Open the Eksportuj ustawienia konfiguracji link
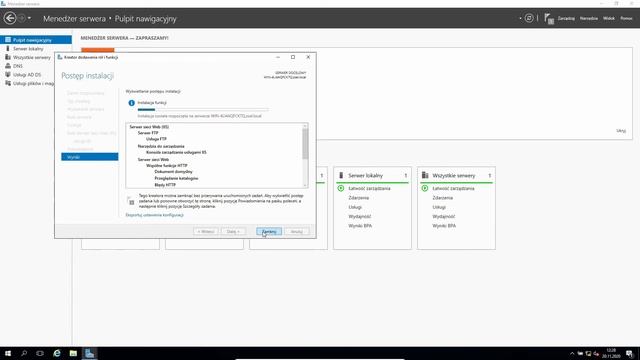 (x=155, y=215)
